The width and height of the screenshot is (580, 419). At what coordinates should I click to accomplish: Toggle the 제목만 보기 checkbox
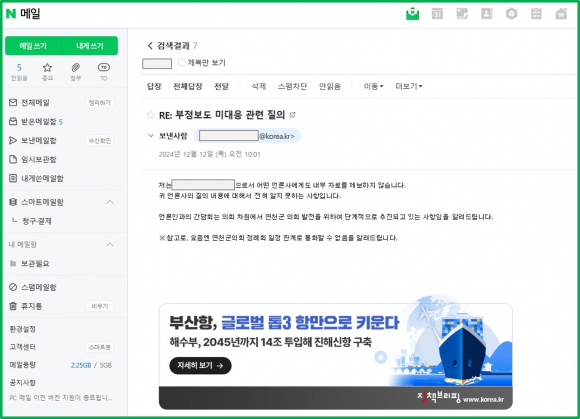coord(182,62)
